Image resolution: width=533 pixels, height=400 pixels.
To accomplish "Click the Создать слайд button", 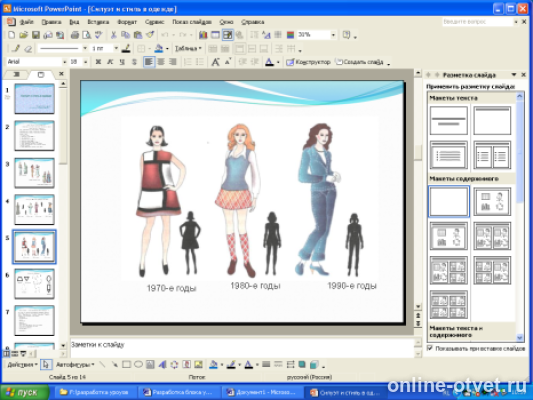I will (360, 62).
